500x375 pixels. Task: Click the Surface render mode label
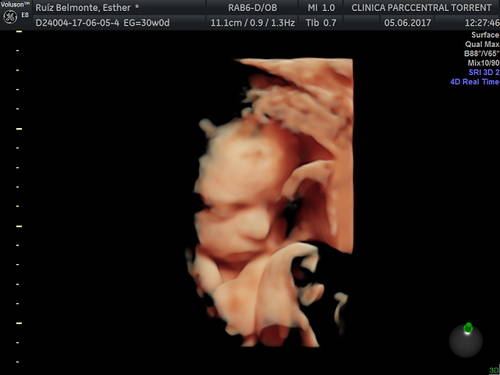pyautogui.click(x=485, y=35)
